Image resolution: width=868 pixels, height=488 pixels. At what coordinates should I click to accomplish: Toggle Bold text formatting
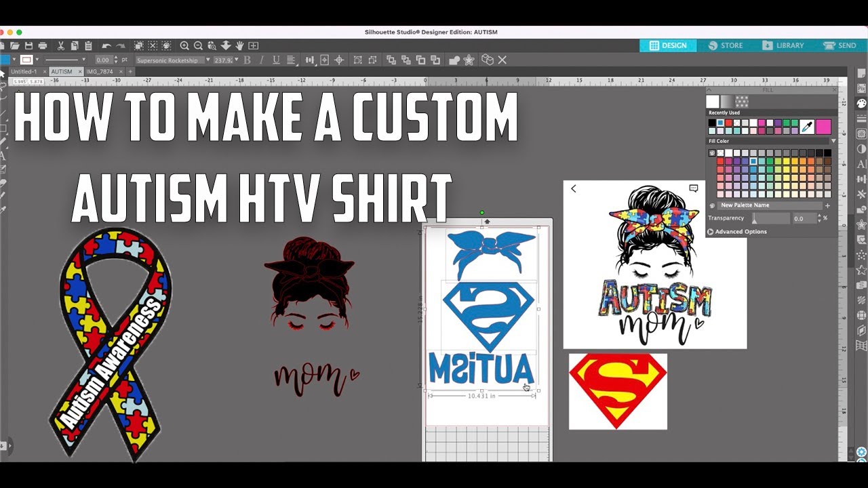click(x=248, y=60)
